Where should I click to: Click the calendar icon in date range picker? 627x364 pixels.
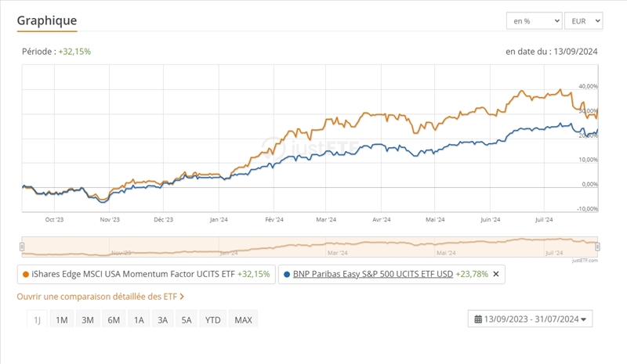click(x=478, y=319)
